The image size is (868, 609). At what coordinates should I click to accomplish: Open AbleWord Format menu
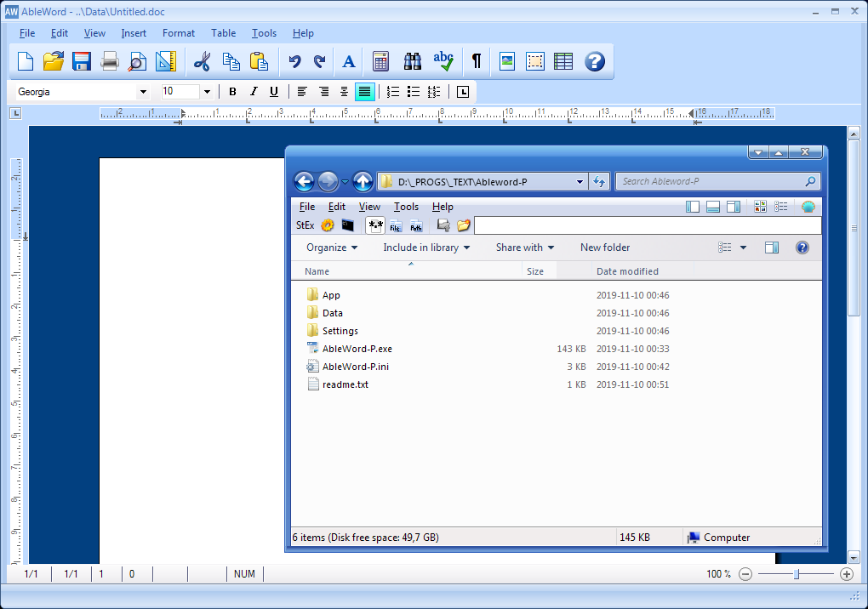coord(178,33)
